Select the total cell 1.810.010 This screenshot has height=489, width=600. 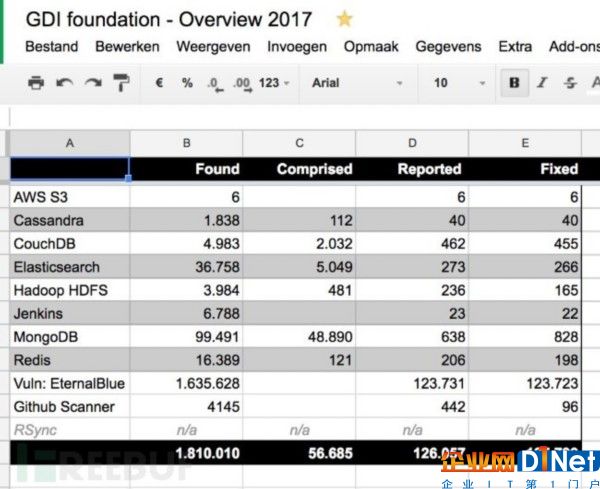[186, 453]
